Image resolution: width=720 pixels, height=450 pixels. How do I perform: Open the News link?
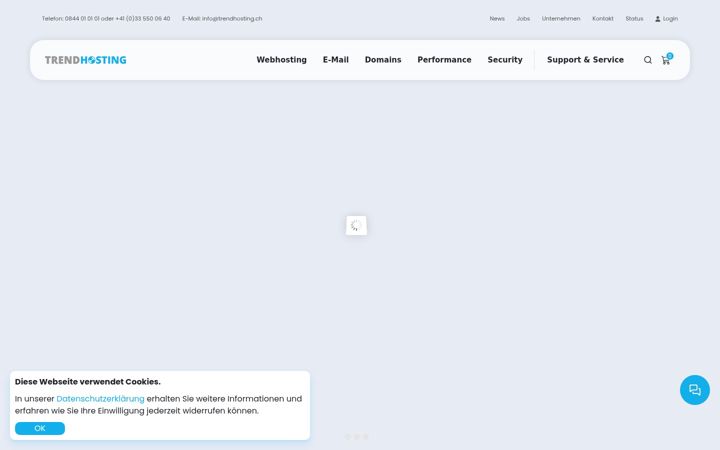pos(497,19)
